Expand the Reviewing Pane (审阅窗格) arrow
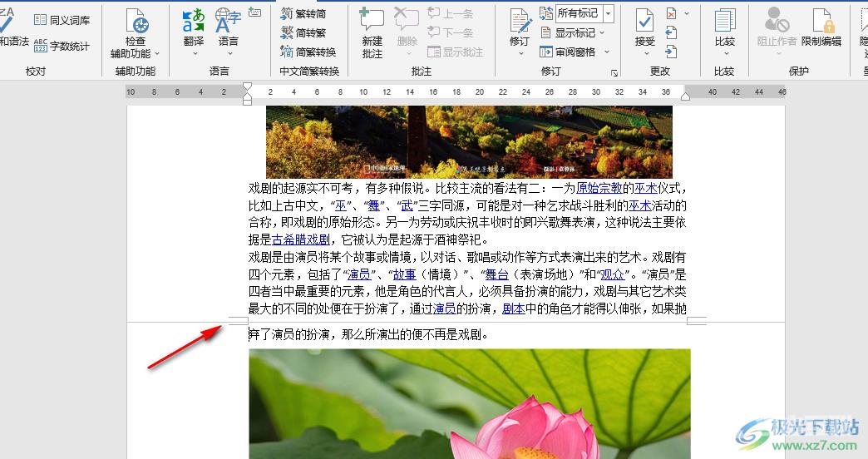The image size is (868, 459). point(607,52)
